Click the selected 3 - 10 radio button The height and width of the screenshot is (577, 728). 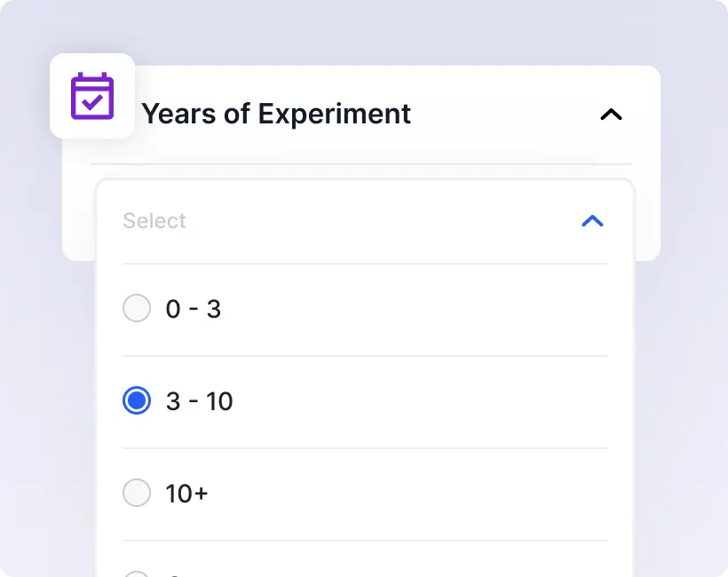[137, 401]
